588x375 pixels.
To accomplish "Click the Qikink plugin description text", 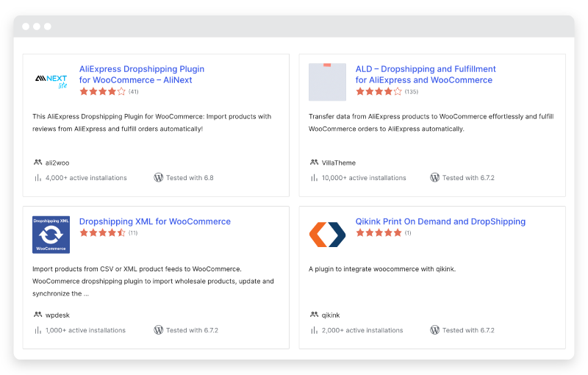I will pos(382,269).
